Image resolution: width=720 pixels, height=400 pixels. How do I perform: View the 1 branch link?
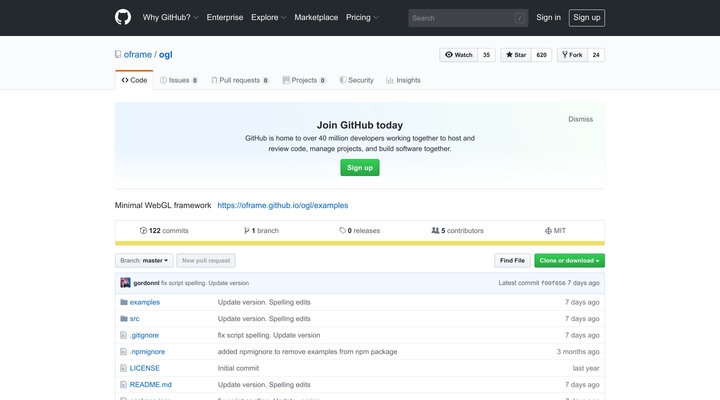[x=261, y=231]
